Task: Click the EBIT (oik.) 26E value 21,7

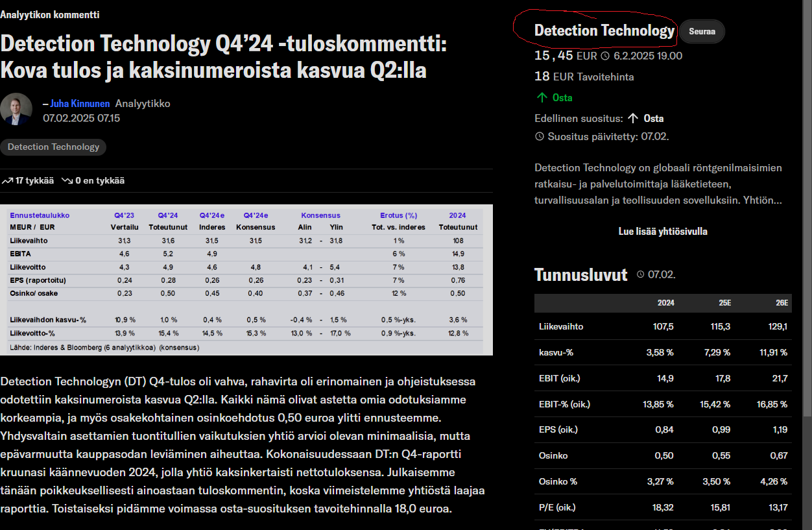Action: coord(780,378)
